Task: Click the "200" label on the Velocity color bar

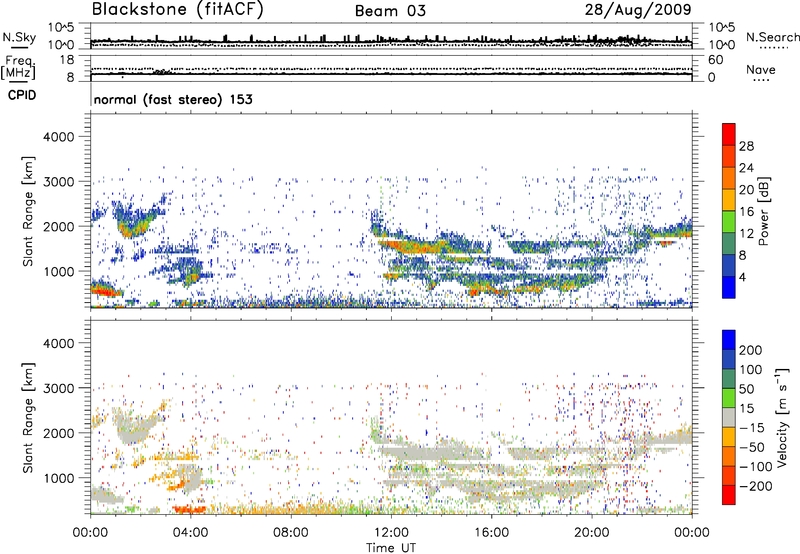Action: [x=751, y=350]
